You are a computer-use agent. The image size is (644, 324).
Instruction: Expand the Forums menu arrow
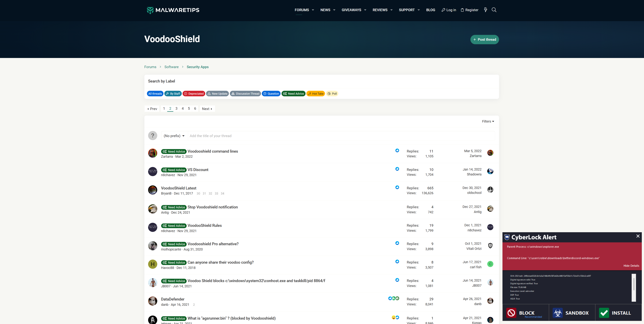[313, 10]
